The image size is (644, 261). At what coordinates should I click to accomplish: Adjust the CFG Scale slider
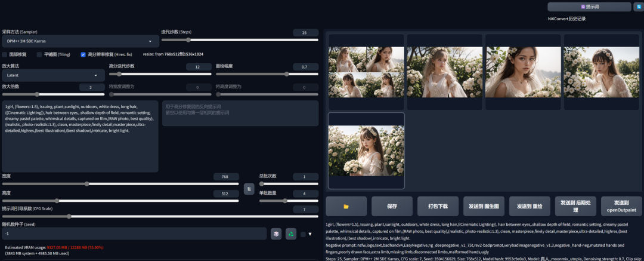point(160,217)
